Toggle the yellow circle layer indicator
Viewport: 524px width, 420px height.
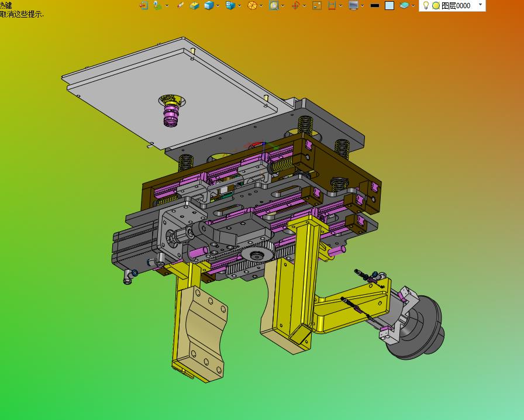click(x=436, y=5)
